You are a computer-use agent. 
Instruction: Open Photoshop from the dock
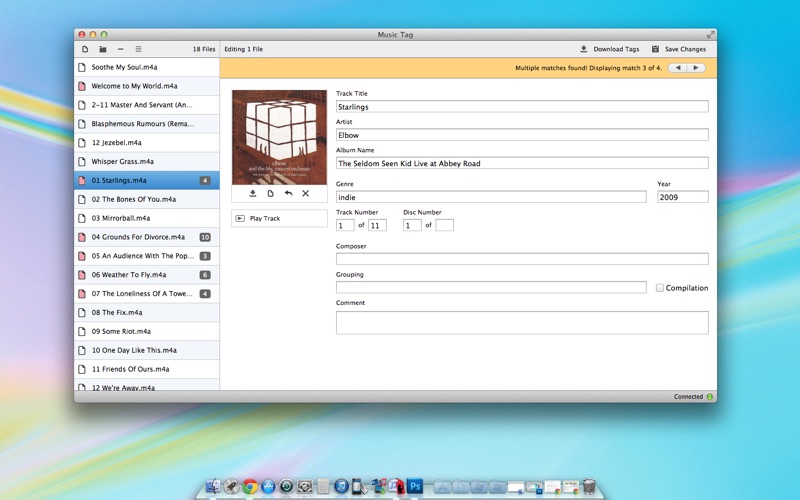[x=415, y=486]
